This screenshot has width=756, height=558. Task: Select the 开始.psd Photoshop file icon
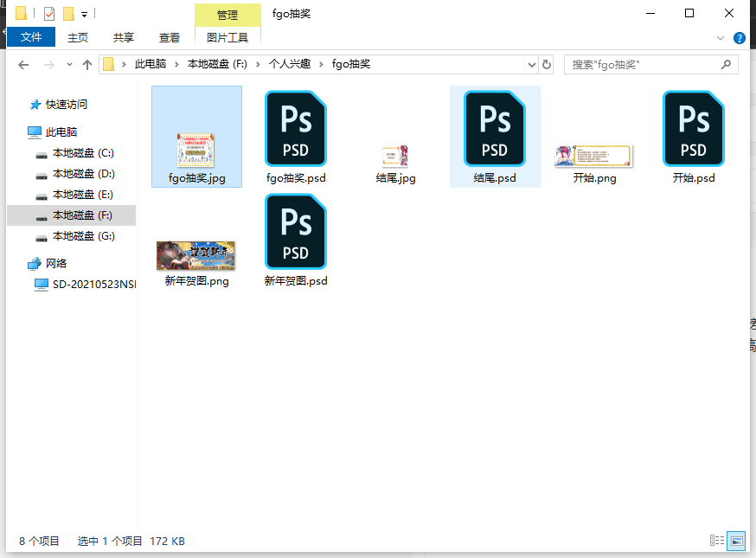(694, 129)
